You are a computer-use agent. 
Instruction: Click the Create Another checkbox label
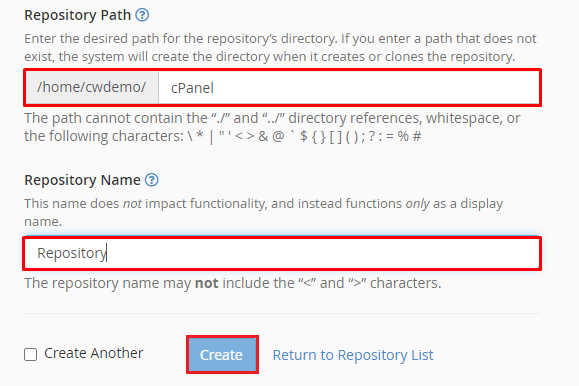[x=93, y=353]
